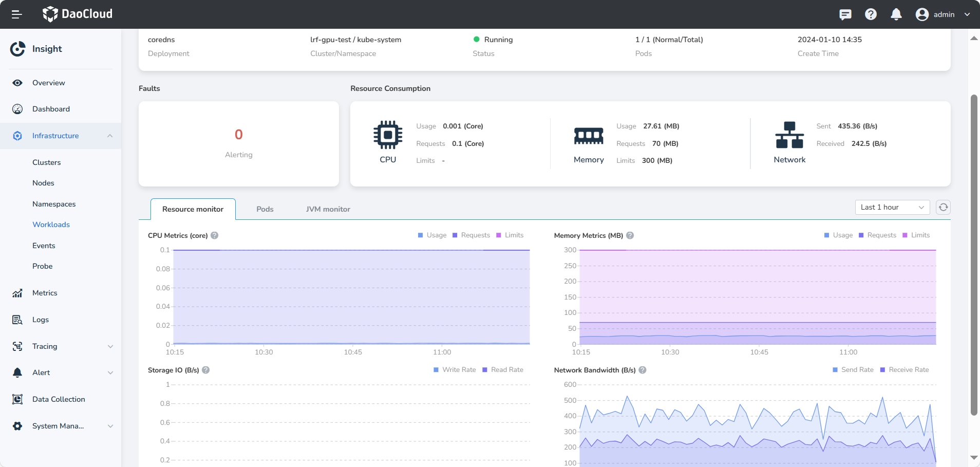
Task: Open the Last 1 hour time range dropdown
Action: 892,207
